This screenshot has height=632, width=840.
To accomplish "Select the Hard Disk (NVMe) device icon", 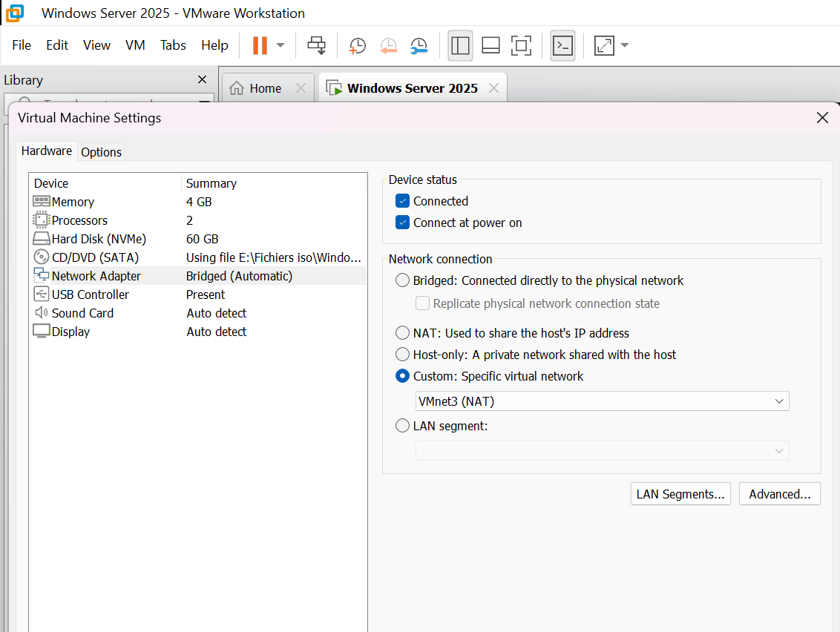I will point(42,238).
